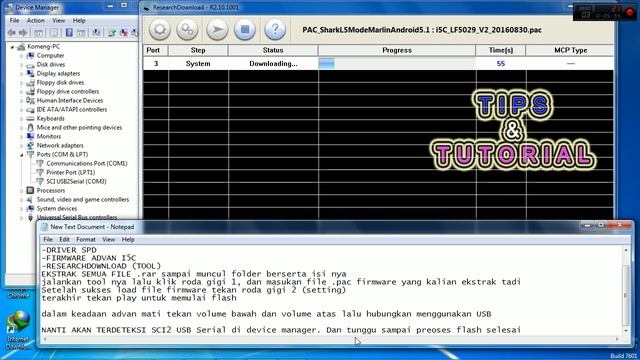
Task: Click the 'Downloading...' status cell
Action: [273, 64]
